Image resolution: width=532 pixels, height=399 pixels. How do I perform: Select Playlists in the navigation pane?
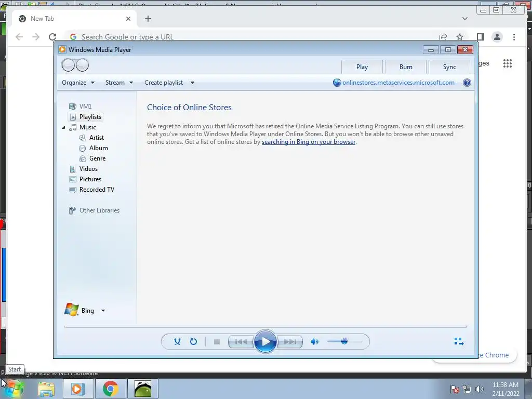(86, 117)
